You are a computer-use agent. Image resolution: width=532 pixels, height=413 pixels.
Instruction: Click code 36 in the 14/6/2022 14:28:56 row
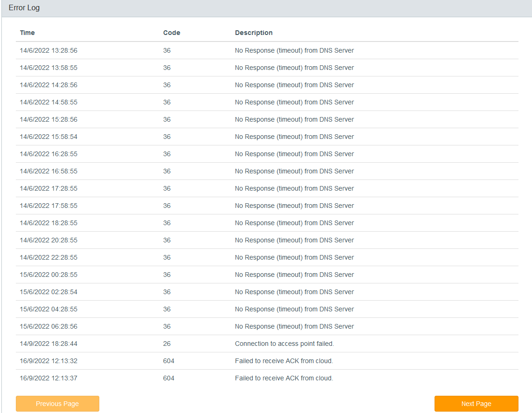(x=166, y=85)
